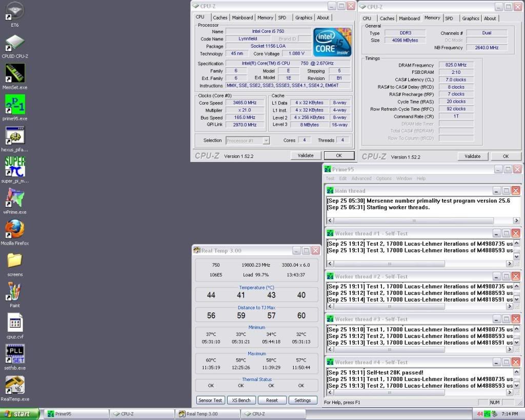Click Worker thread #2 window icon

coord(330,276)
